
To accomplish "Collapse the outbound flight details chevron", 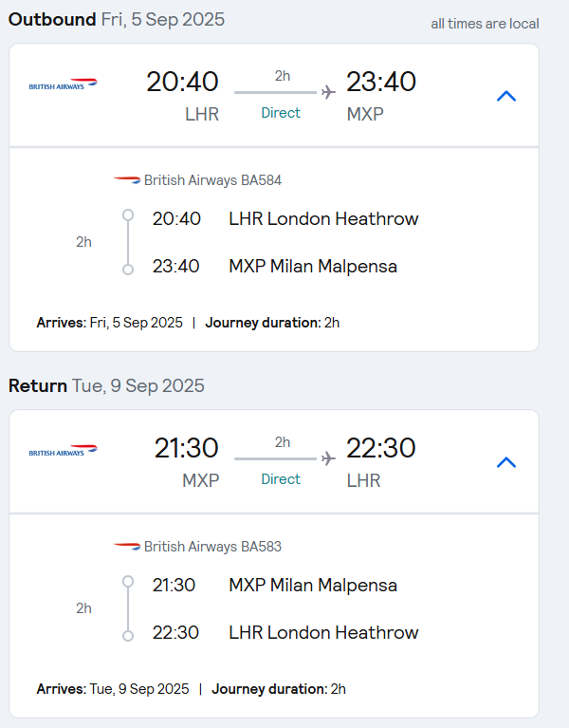I will (x=506, y=96).
